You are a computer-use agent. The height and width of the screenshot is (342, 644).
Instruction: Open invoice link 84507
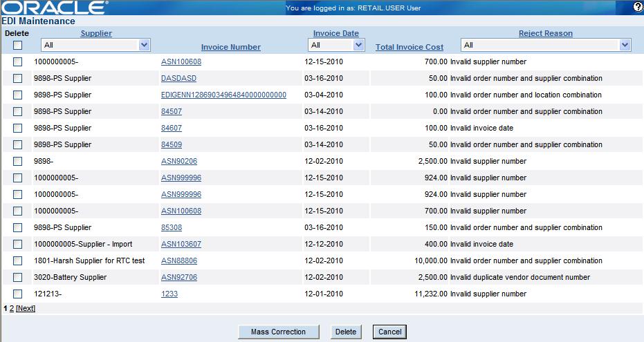coord(172,111)
